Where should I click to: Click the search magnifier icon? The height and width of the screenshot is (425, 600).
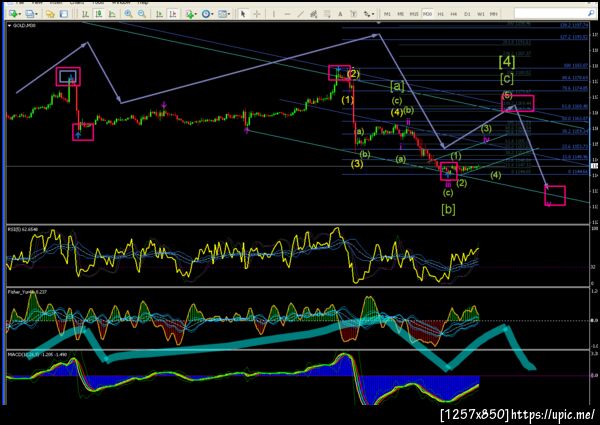591,13
